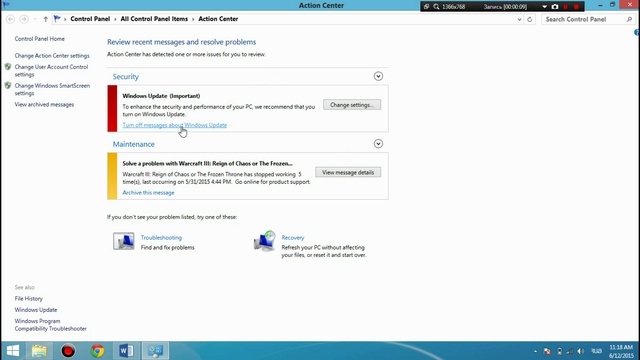
Task: Open Microsoft Word from the taskbar
Action: click(x=126, y=351)
